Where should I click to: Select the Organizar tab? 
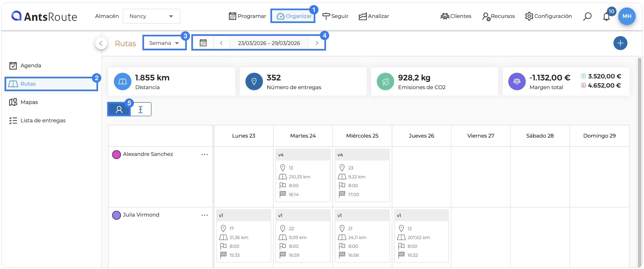point(294,16)
